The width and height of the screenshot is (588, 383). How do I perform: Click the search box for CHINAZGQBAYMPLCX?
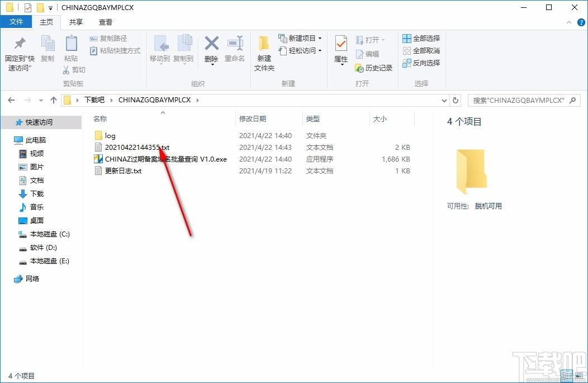click(x=524, y=100)
